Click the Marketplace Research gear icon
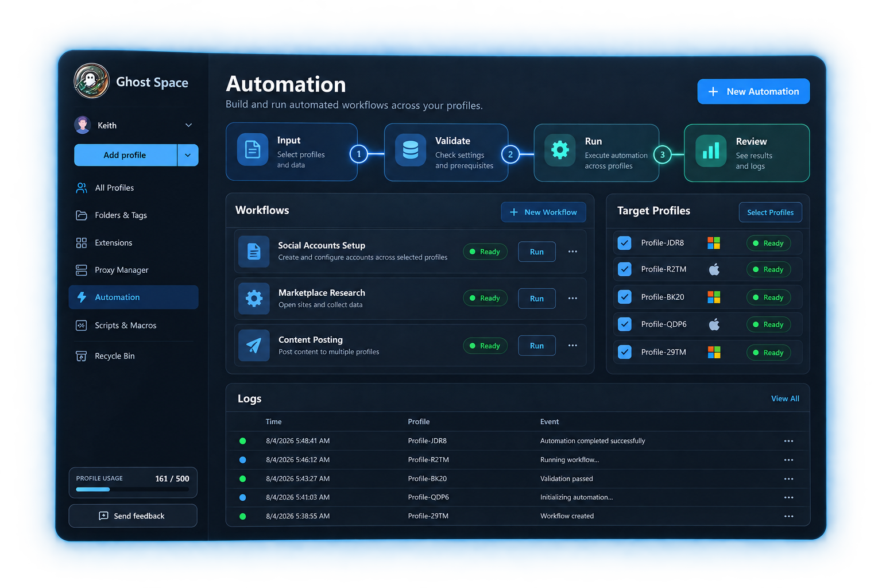This screenshot has width=882, height=588. point(254,299)
